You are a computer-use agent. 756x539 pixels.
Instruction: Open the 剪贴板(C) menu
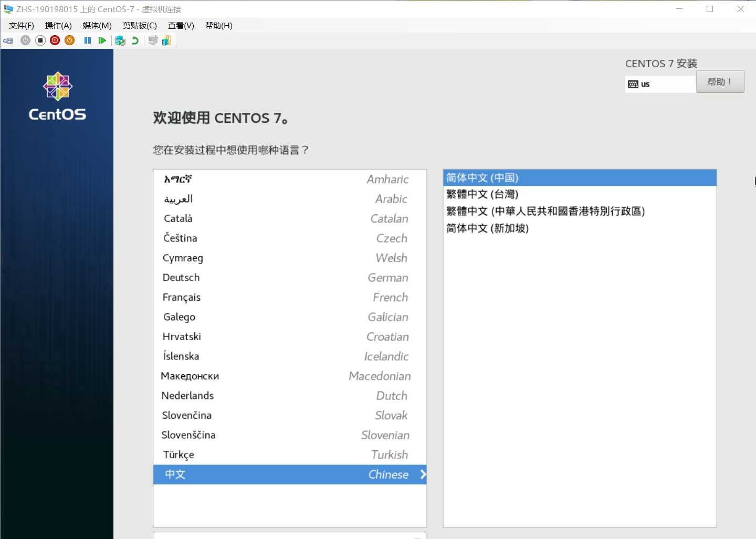tap(140, 25)
